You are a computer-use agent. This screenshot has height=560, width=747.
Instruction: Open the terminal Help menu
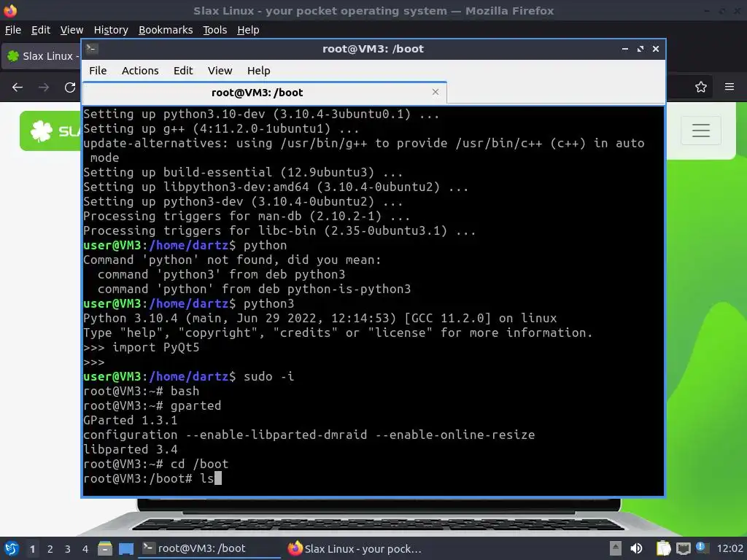click(x=259, y=71)
